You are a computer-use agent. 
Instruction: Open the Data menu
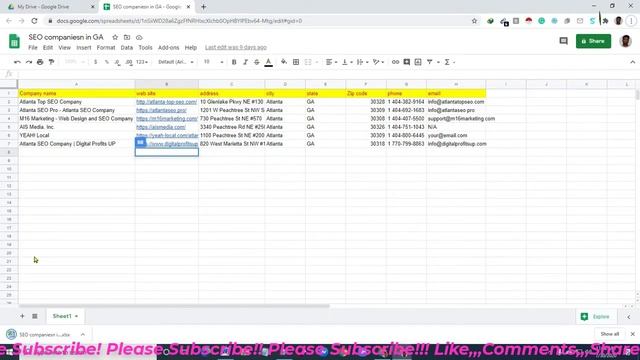coord(127,48)
